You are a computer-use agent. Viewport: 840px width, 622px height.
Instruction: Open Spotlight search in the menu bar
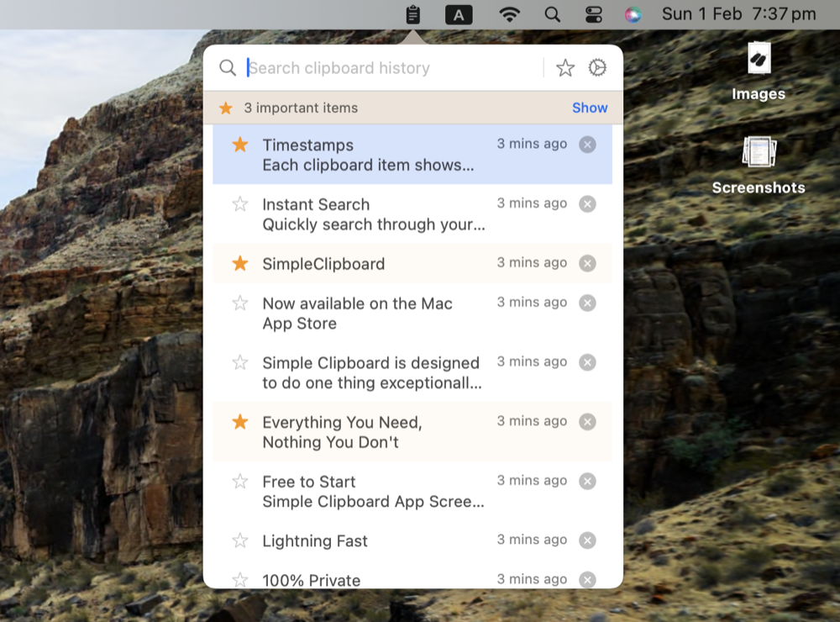553,14
